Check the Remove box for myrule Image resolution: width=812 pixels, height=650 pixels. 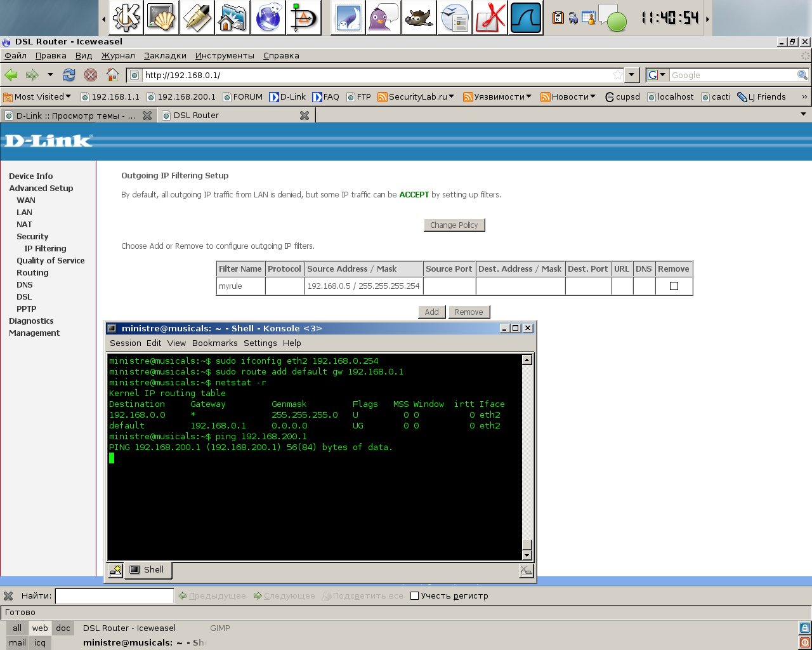674,286
